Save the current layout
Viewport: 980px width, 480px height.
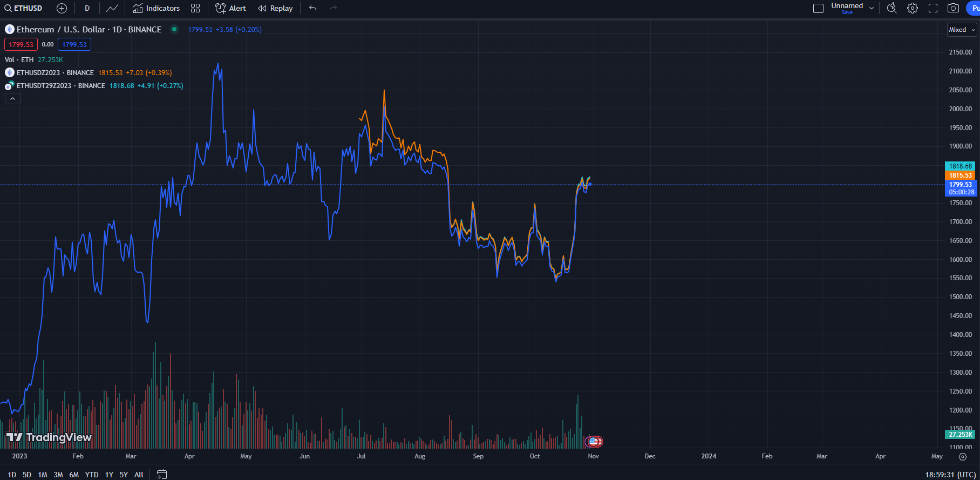tap(848, 11)
